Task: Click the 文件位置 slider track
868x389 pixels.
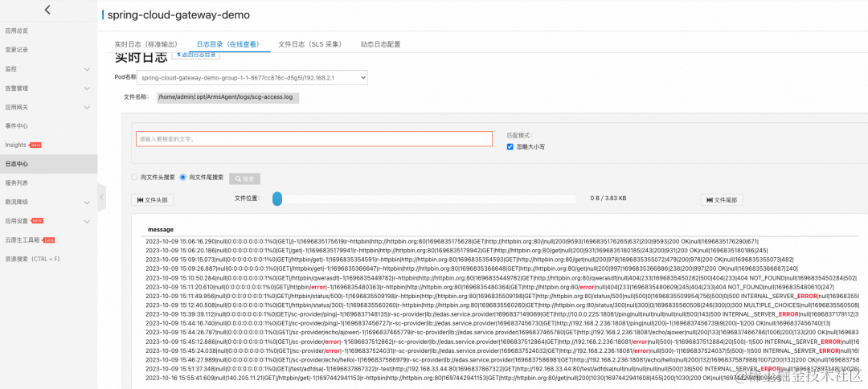Action: 426,198
